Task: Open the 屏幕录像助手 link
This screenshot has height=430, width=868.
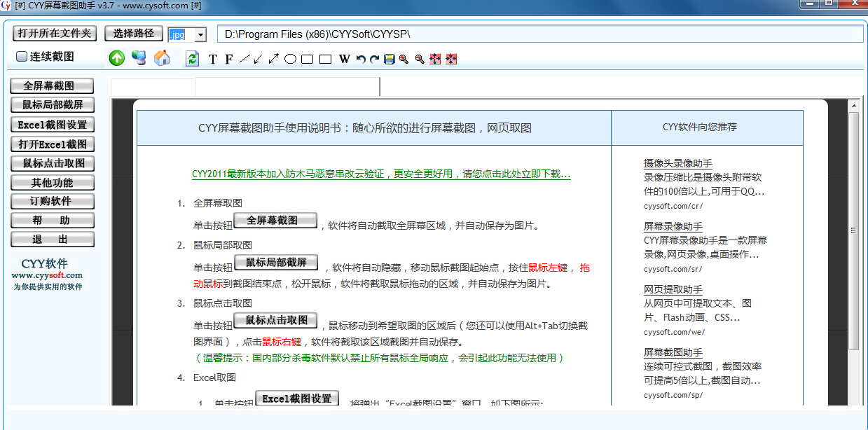Action: (673, 227)
